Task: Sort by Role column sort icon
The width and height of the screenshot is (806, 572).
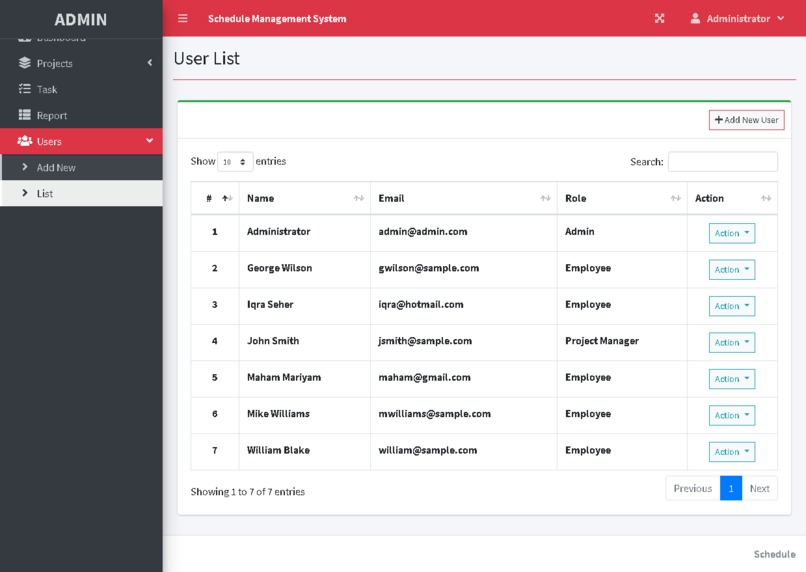Action: coord(675,198)
